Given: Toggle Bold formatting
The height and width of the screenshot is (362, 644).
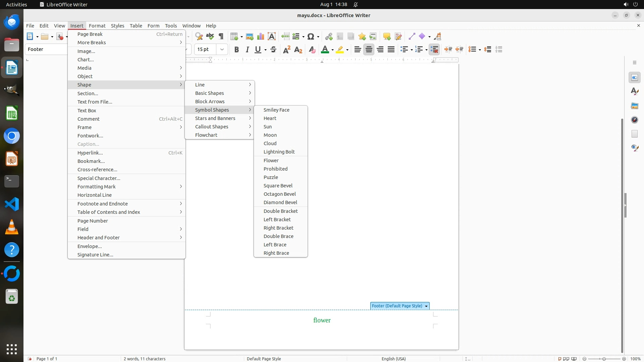Looking at the screenshot, I should (x=236, y=50).
